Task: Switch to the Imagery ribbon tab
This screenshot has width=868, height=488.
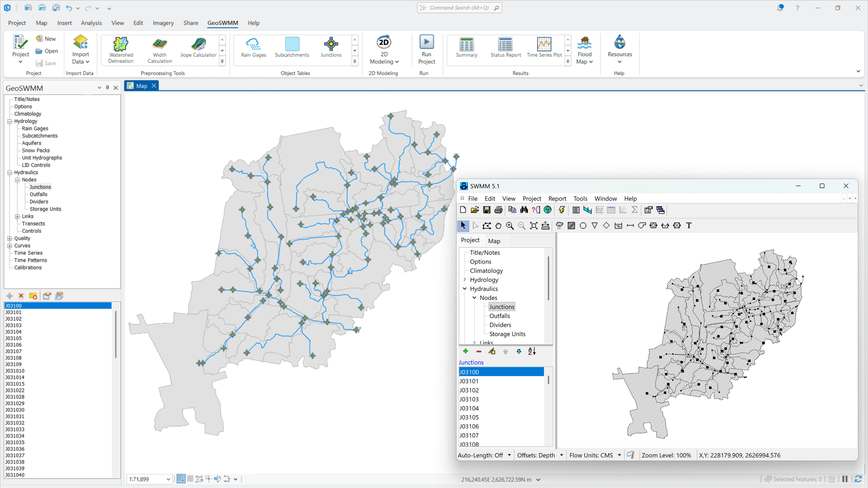Action: coord(163,23)
